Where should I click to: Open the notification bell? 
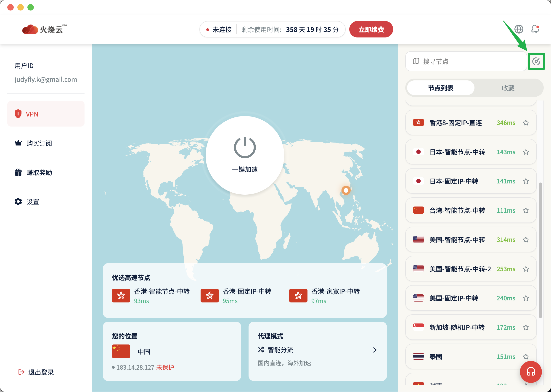(x=535, y=29)
